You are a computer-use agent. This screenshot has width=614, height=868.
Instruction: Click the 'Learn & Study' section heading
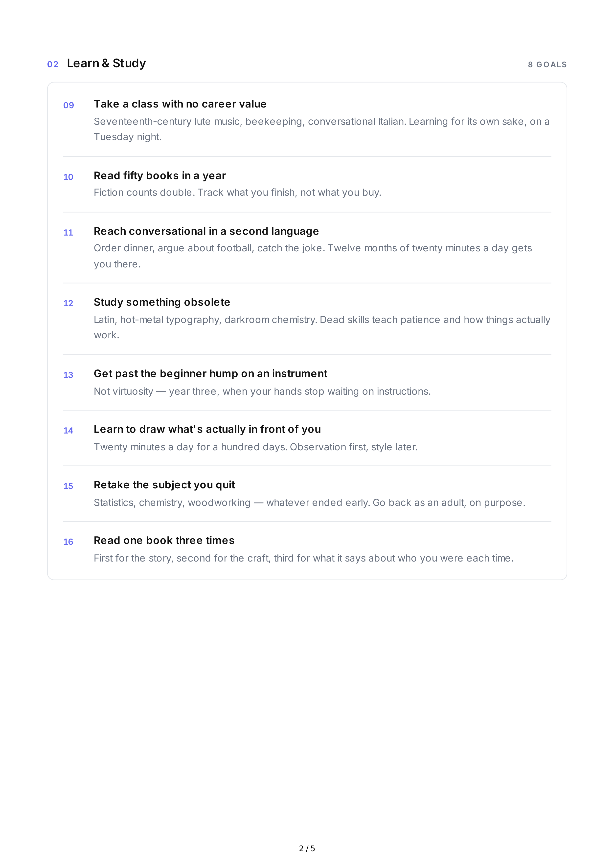tap(106, 64)
